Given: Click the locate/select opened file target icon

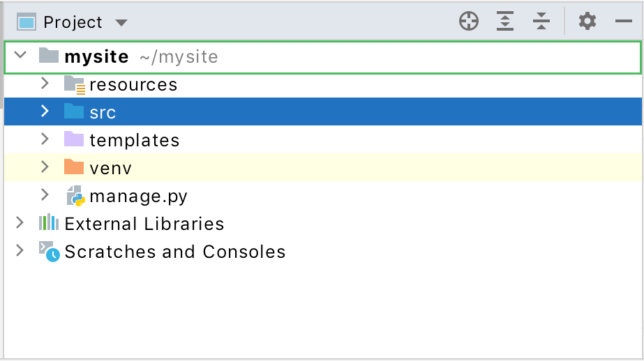Looking at the screenshot, I should coord(469,22).
